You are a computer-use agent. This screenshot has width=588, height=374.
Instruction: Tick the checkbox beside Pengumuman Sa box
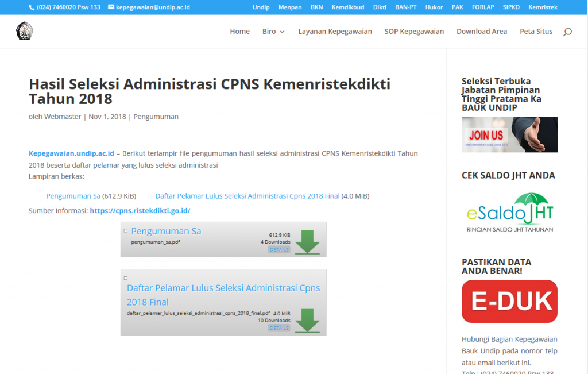click(126, 230)
